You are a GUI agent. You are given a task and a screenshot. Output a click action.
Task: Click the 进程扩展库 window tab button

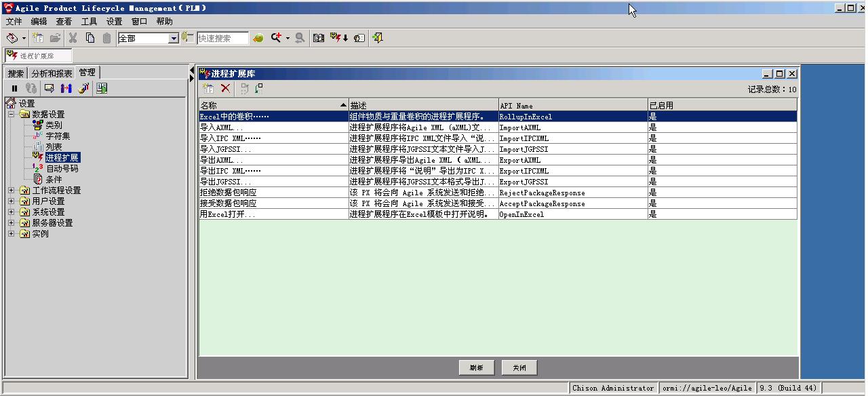[x=37, y=56]
